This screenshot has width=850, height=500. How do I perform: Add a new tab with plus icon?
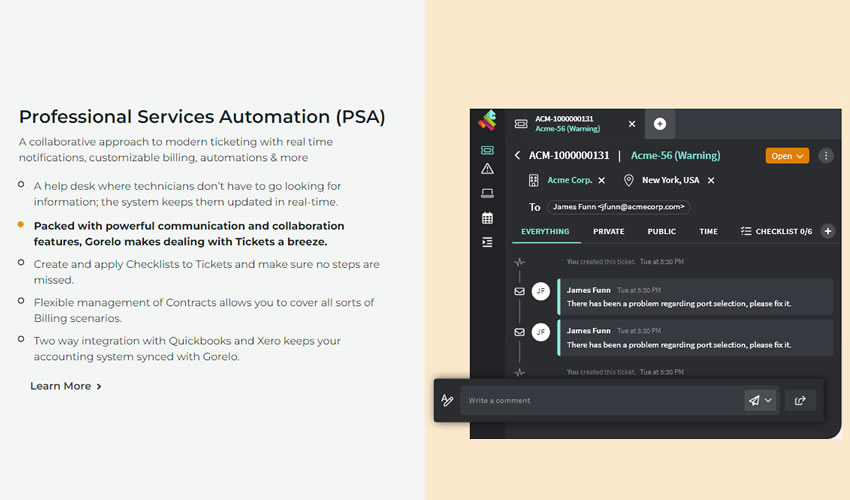660,124
